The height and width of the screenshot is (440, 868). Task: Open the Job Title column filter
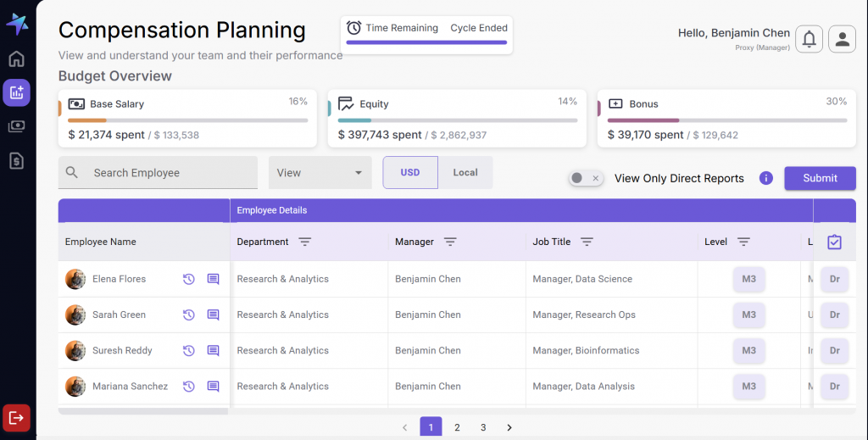point(587,242)
